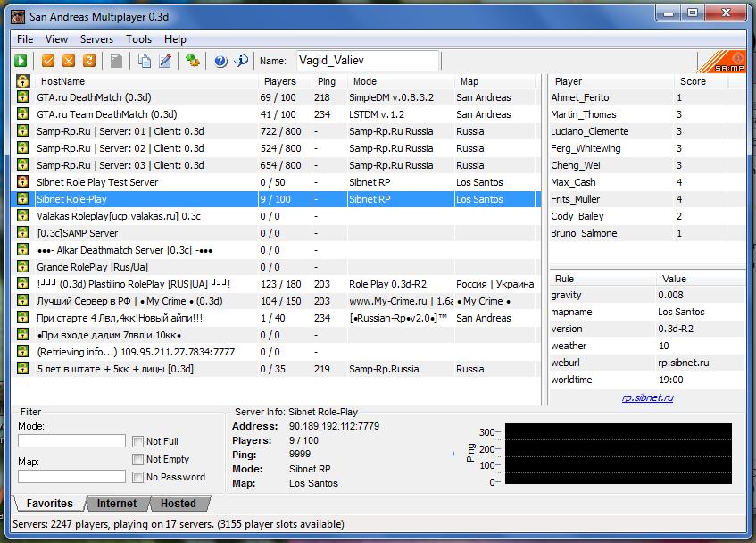Switch to the Favorites tab
Viewport: 756px width, 543px height.
click(x=49, y=504)
